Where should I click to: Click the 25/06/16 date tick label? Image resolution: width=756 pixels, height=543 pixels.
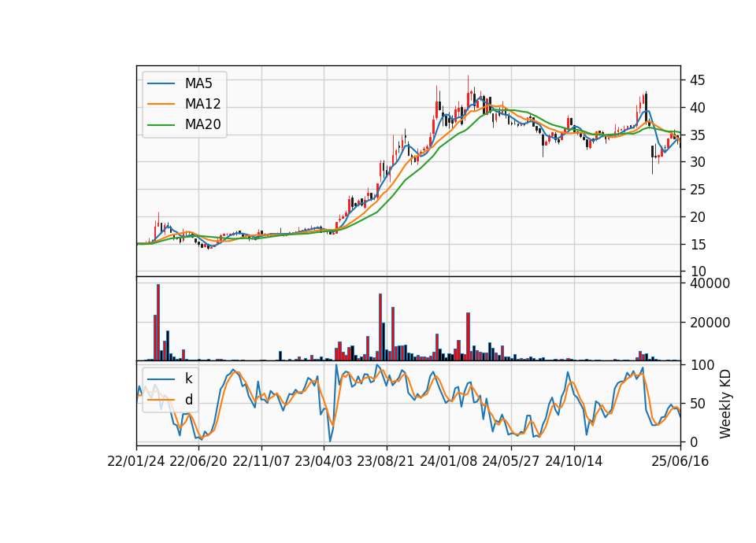pos(680,462)
